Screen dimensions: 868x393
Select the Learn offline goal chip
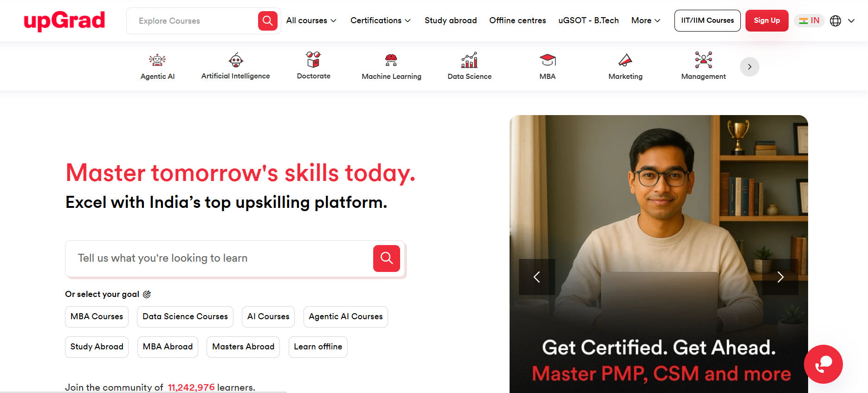318,347
